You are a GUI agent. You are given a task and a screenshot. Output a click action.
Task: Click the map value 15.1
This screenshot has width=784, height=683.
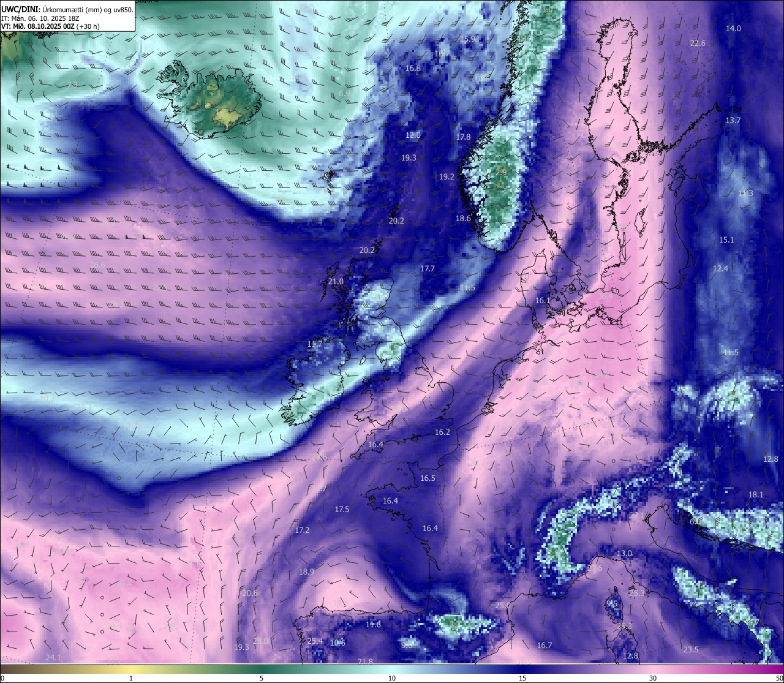pyautogui.click(x=726, y=240)
